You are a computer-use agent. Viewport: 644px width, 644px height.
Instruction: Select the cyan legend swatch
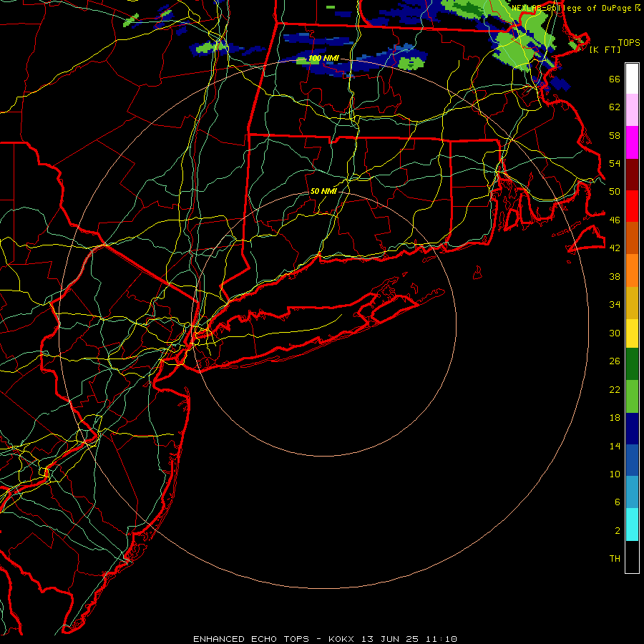632,525
